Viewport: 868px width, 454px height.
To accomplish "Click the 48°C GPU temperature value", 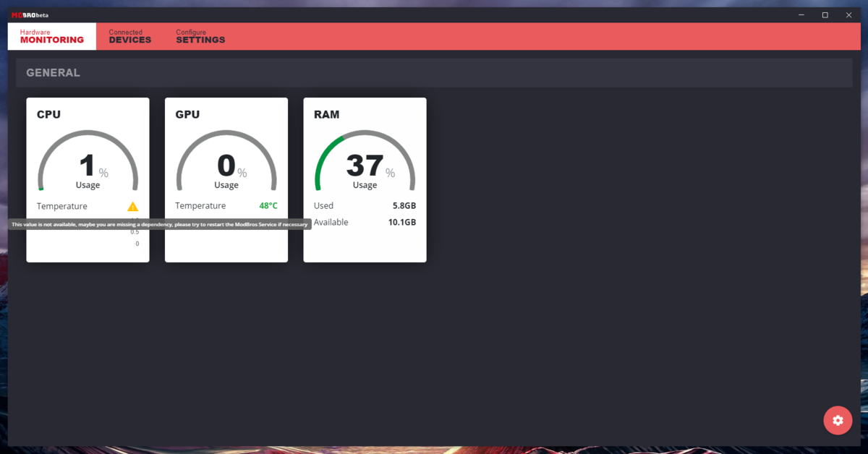I will coord(268,206).
